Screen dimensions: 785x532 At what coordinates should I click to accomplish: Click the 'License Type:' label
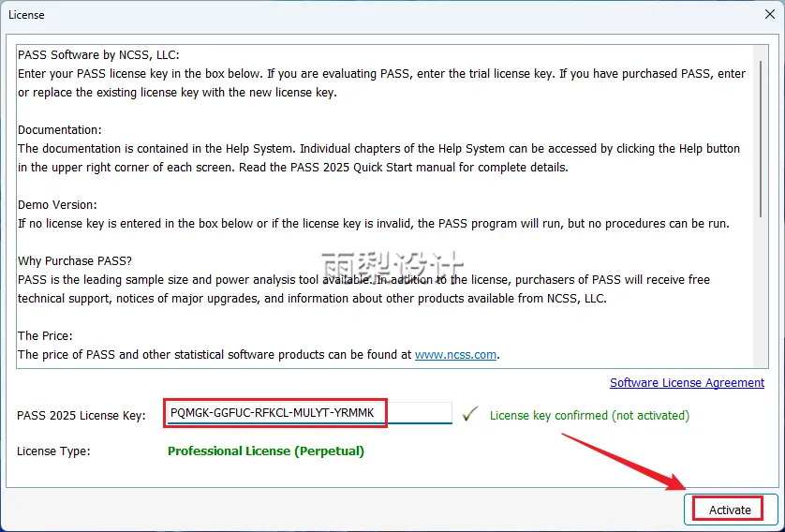click(x=53, y=451)
